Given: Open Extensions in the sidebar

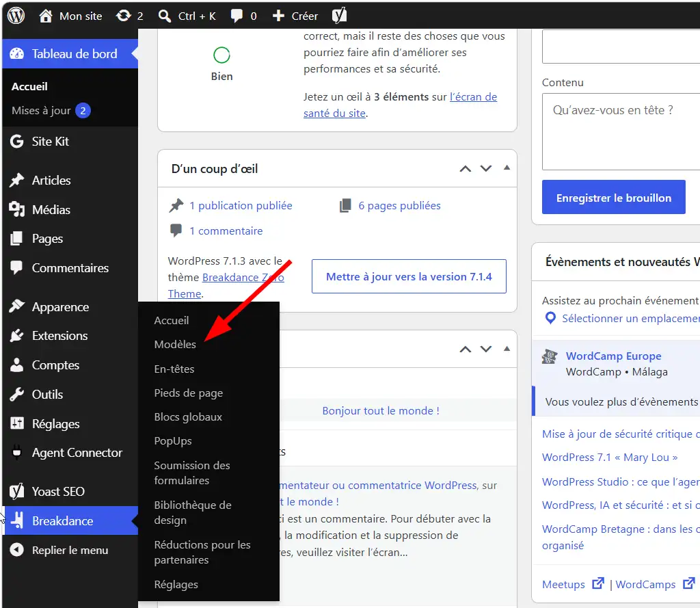Looking at the screenshot, I should 70,336.
